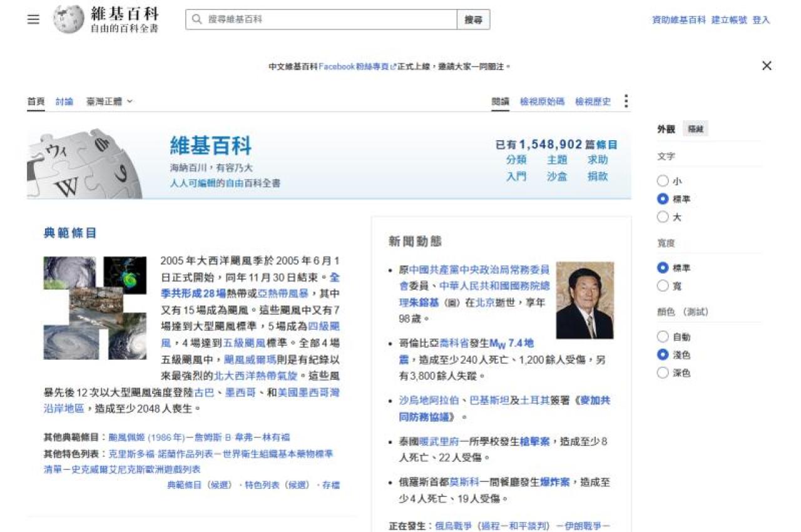801x532 pixels.
Task: Click the 典範條目 section heading
Action: pyautogui.click(x=70, y=233)
